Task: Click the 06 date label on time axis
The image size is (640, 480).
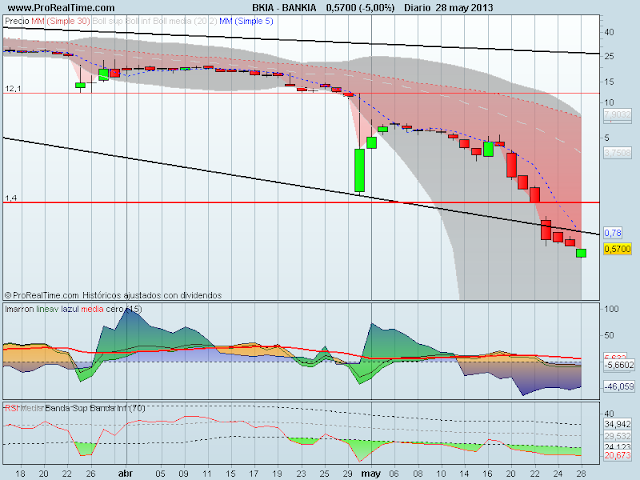Action: click(394, 473)
